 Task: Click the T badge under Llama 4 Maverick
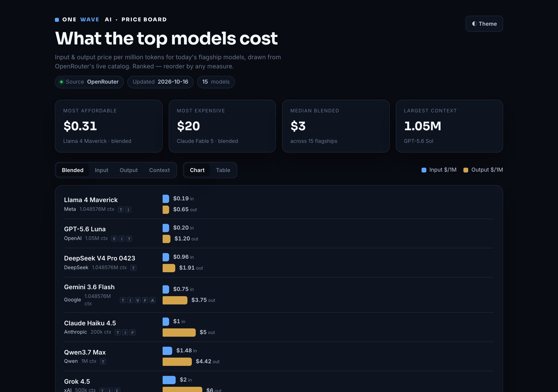(121, 210)
